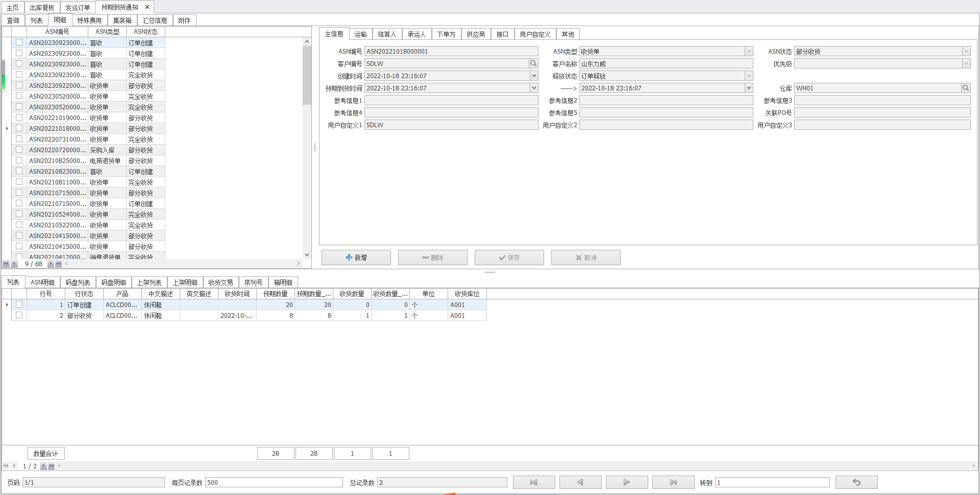Open the 收货交易 bottom tab

(x=220, y=282)
